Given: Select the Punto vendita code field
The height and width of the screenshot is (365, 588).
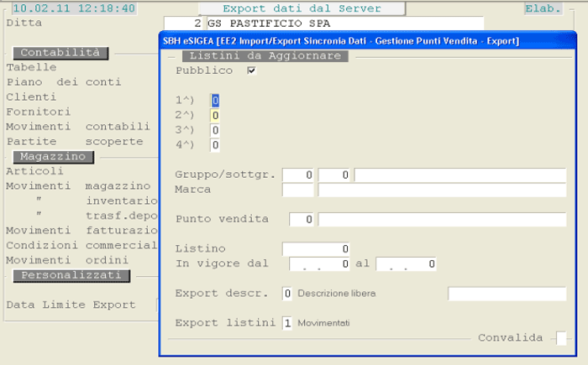Looking at the screenshot, I should pyautogui.click(x=302, y=219).
